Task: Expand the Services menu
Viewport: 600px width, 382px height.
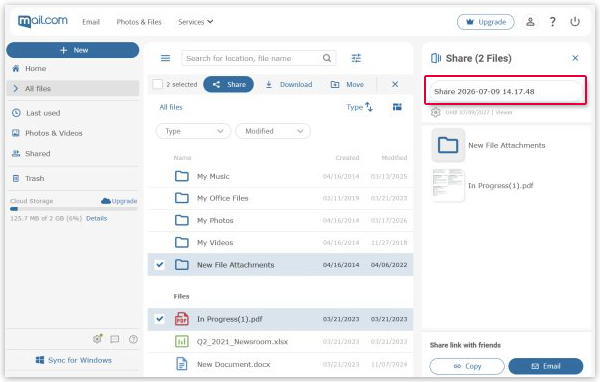Action: click(x=196, y=22)
